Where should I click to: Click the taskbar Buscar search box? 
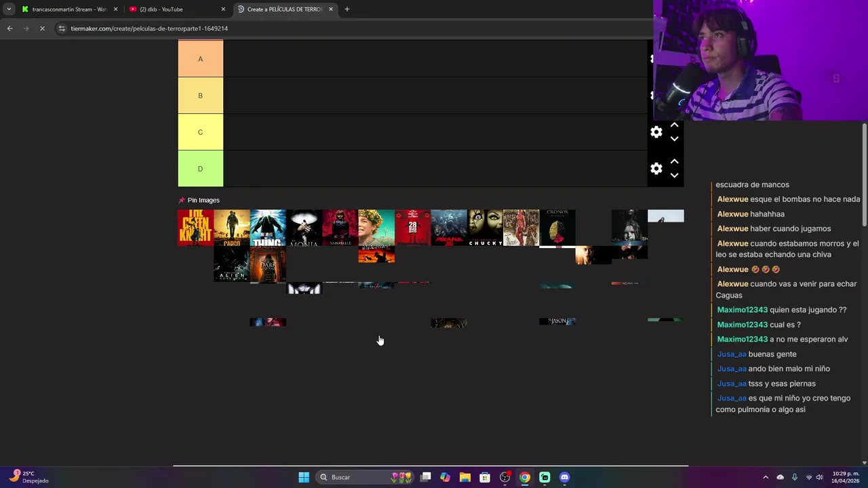coord(366,477)
